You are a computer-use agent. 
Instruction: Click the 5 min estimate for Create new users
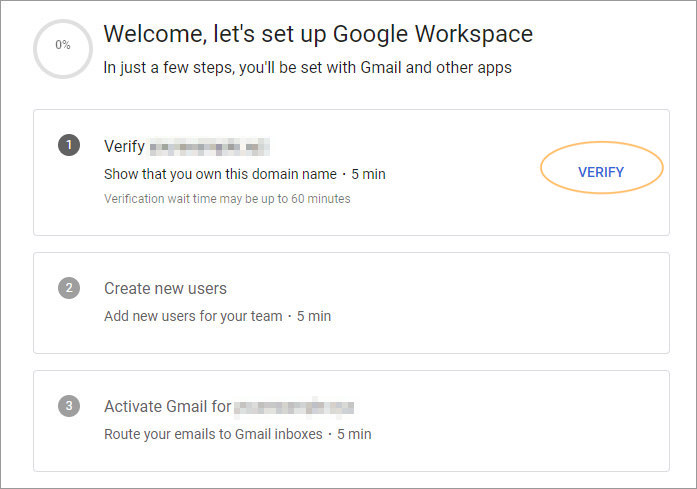[314, 316]
